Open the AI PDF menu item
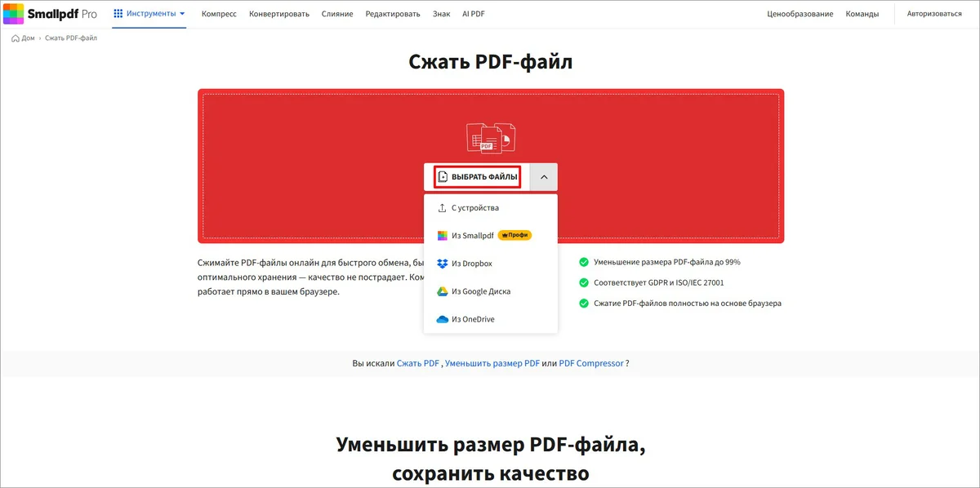 [x=474, y=14]
